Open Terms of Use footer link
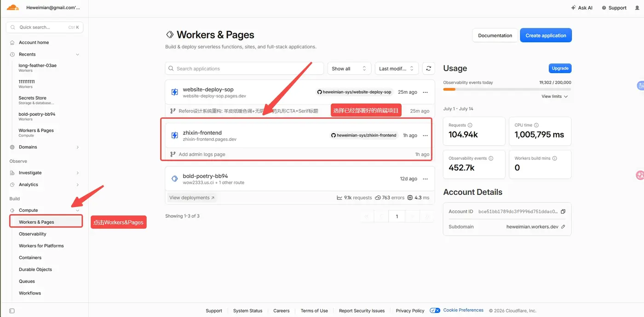 [314, 311]
